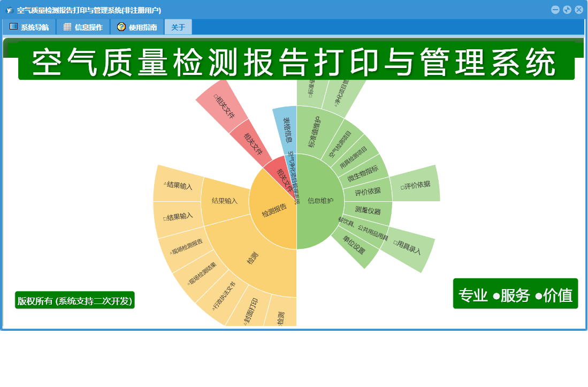
Task: Maximize the window with the plus button
Action: pyautogui.click(x=567, y=10)
